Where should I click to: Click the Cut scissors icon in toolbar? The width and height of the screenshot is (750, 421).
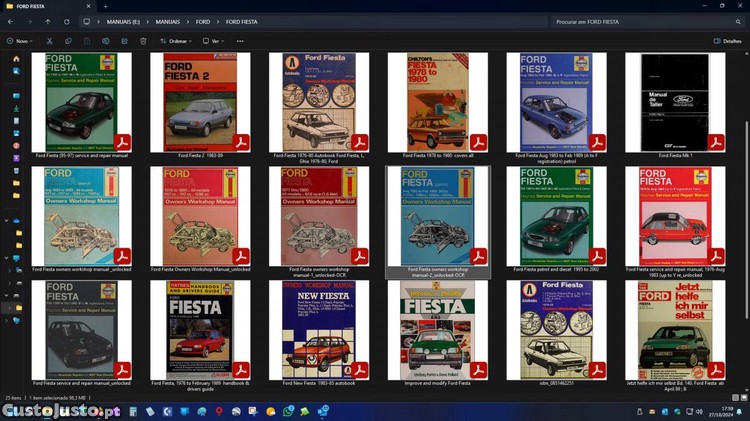coord(48,41)
